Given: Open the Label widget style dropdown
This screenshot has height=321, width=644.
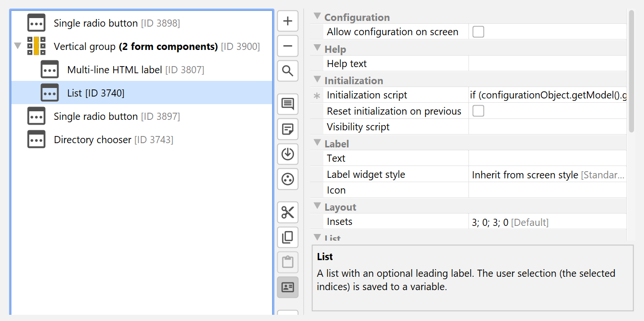Looking at the screenshot, I should [547, 175].
